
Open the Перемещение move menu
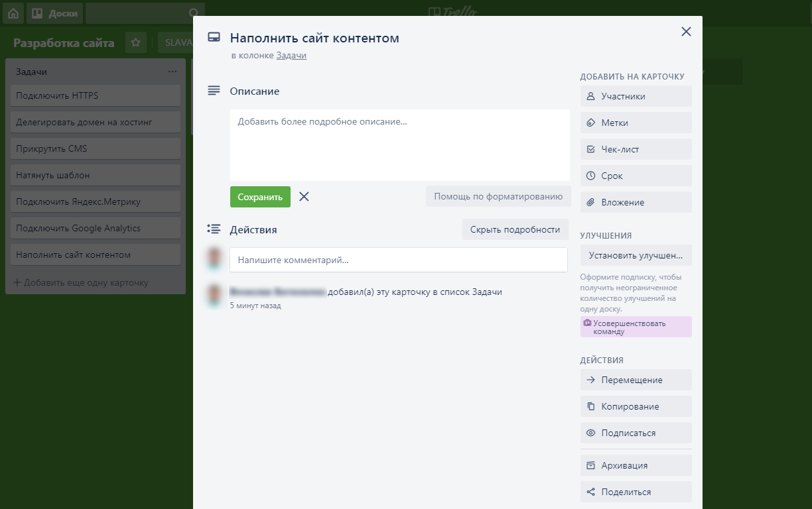(x=636, y=380)
